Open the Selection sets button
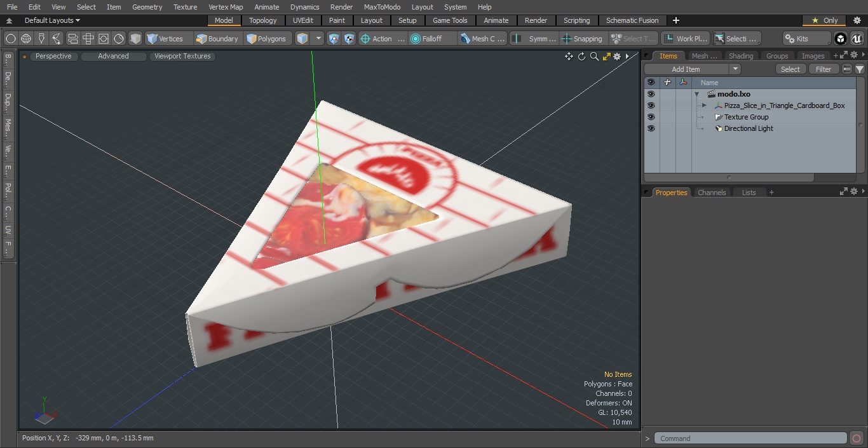This screenshot has height=448, width=868. click(x=736, y=39)
